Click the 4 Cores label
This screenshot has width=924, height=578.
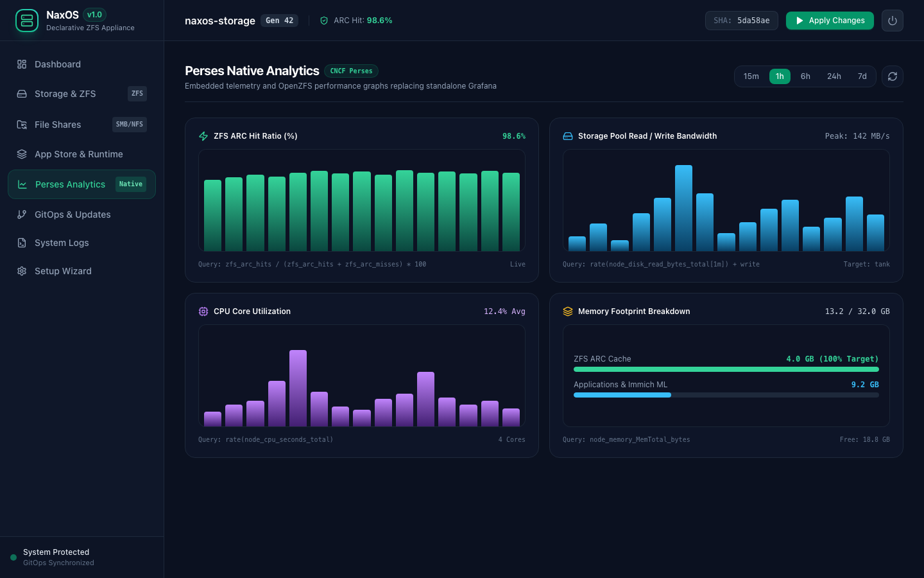pyautogui.click(x=511, y=440)
